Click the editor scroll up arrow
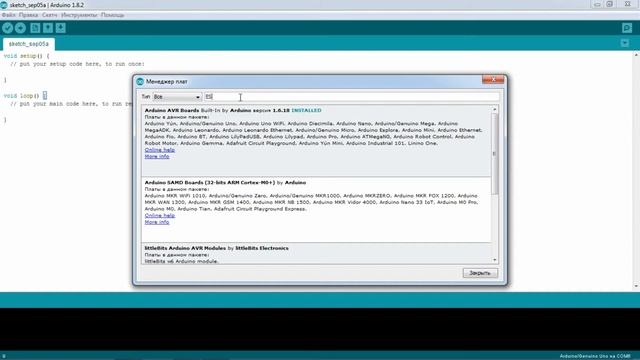This screenshot has height=360, width=640. click(x=636, y=55)
